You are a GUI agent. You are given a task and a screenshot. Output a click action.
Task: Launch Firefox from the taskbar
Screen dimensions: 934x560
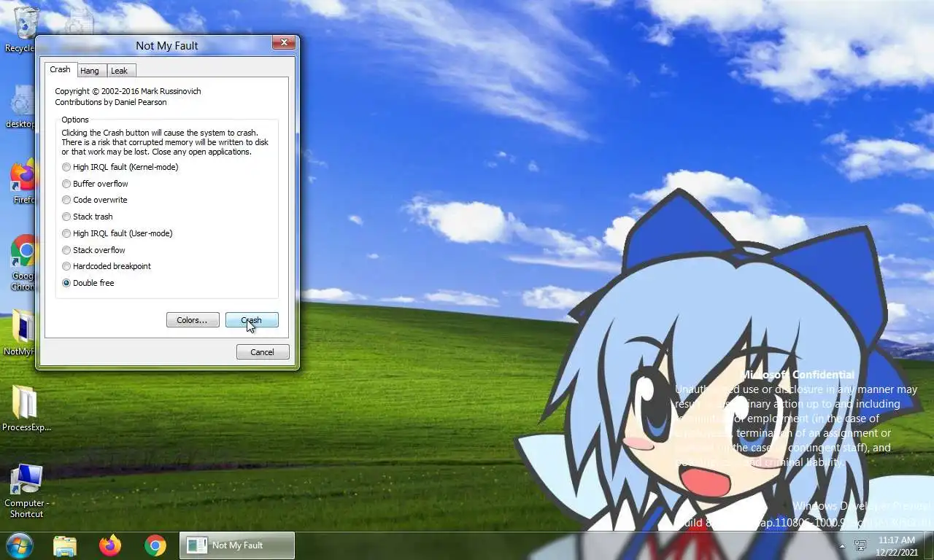(110, 545)
